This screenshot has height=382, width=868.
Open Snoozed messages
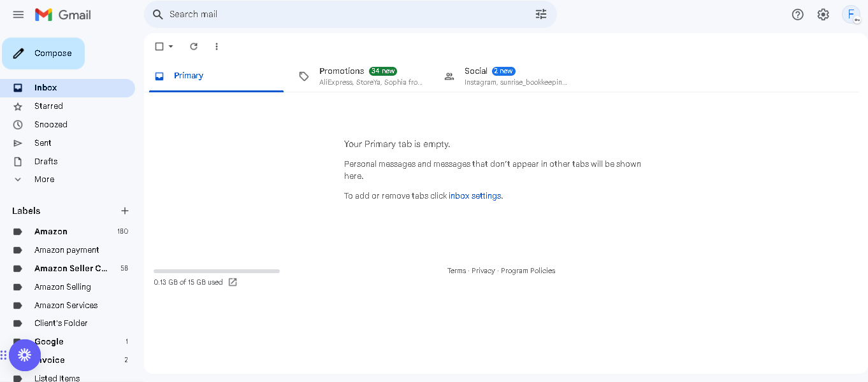(68, 125)
